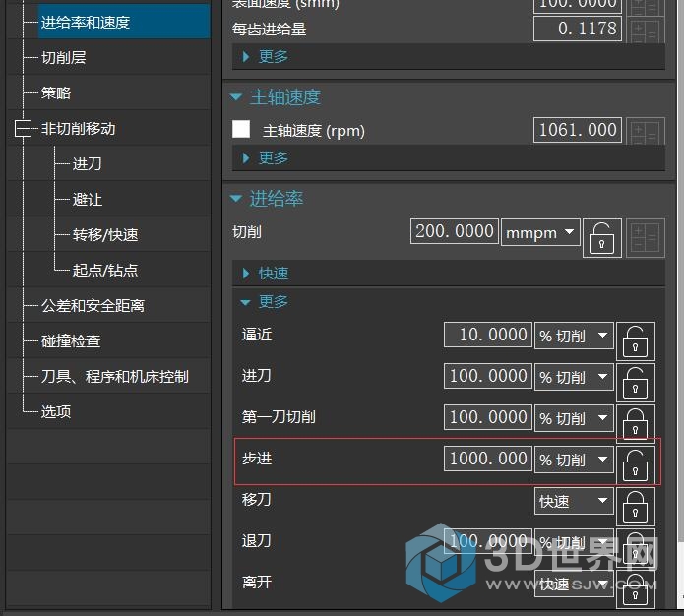Screen dimensions: 684x616
Task: Open the 策略 tree node
Action: [56, 92]
